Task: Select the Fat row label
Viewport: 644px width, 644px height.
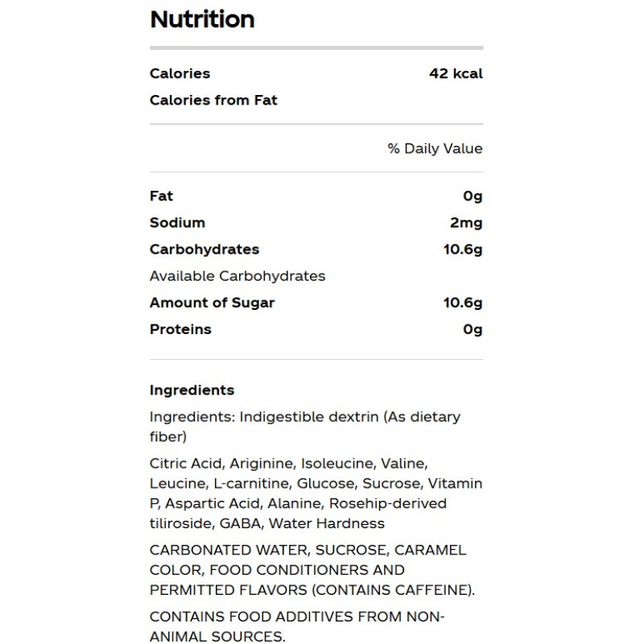Action: 161,196
